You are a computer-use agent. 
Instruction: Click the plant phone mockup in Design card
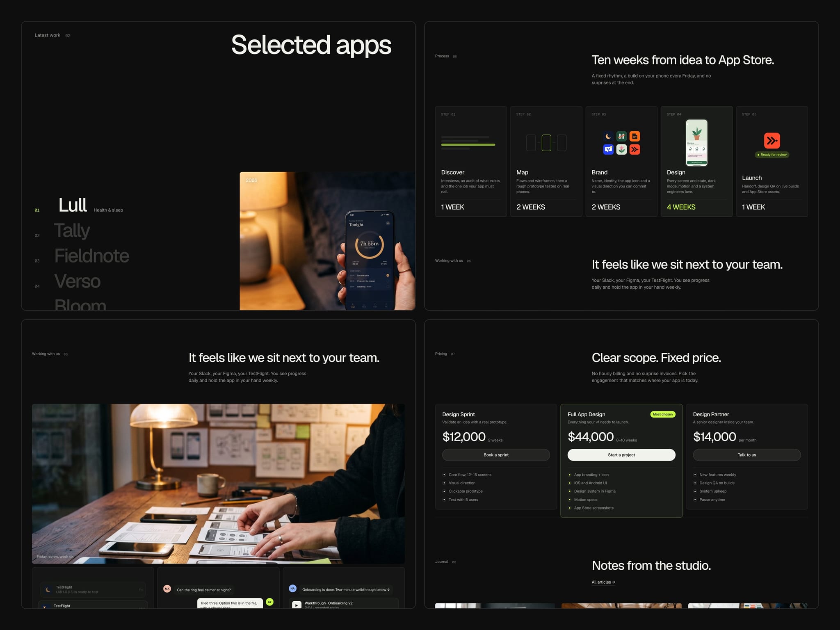(697, 142)
